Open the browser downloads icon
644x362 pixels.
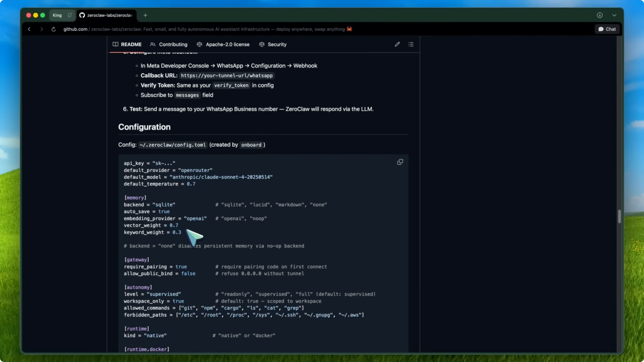coord(600,15)
